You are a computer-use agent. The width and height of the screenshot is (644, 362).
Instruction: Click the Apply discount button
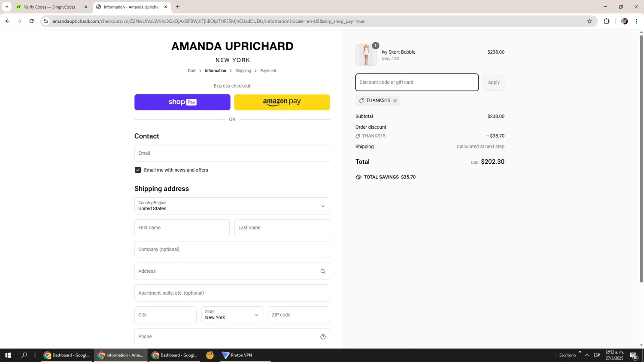(x=494, y=82)
